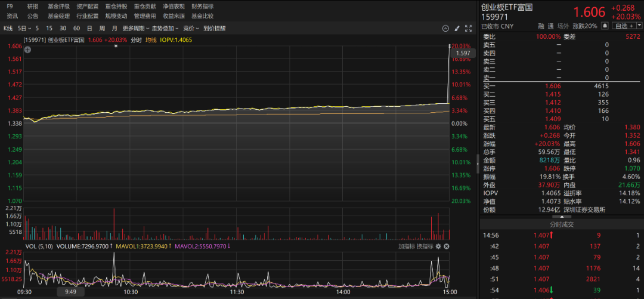Screen dimensions: 644x299
Task: Select the 月 monthly period
Action: coord(114,29)
